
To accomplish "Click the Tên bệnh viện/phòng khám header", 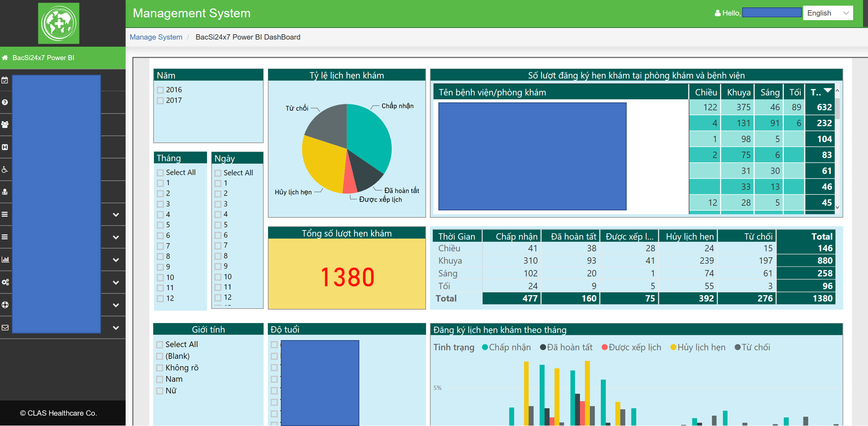I will pyautogui.click(x=561, y=92).
